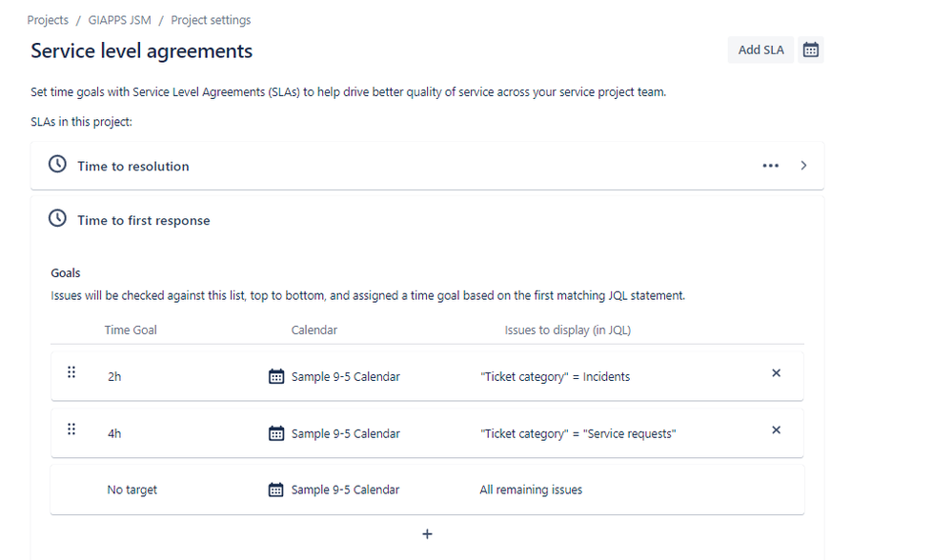Grab the drag handle on the 2h goal row

pyautogui.click(x=71, y=372)
